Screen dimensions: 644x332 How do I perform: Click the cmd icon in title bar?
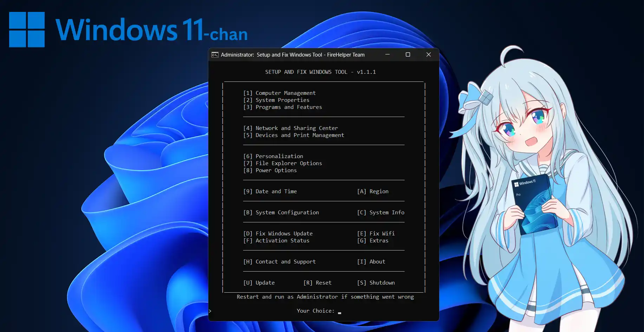pos(215,55)
